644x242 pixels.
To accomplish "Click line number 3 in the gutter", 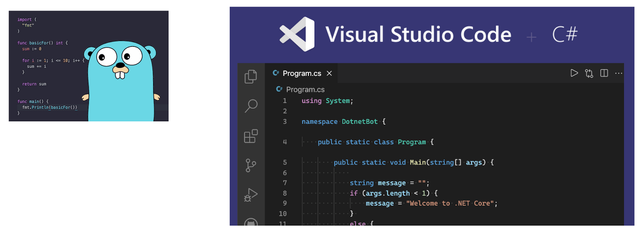I will pyautogui.click(x=285, y=121).
